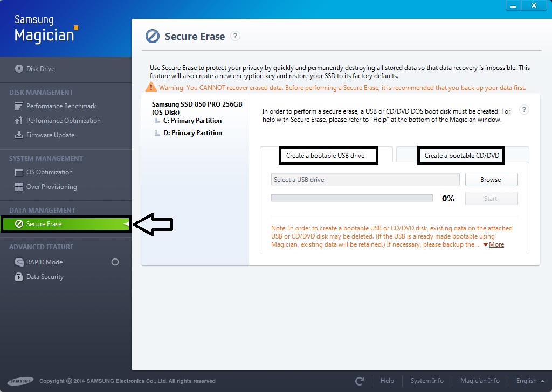Open Magician Info in the footer
This screenshot has width=552, height=392.
tap(480, 381)
